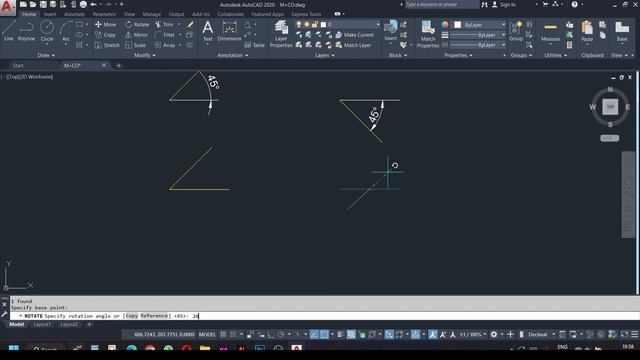The width and height of the screenshot is (640, 360).
Task: Toggle the highlighted object snap tracking button
Action: [314, 334]
